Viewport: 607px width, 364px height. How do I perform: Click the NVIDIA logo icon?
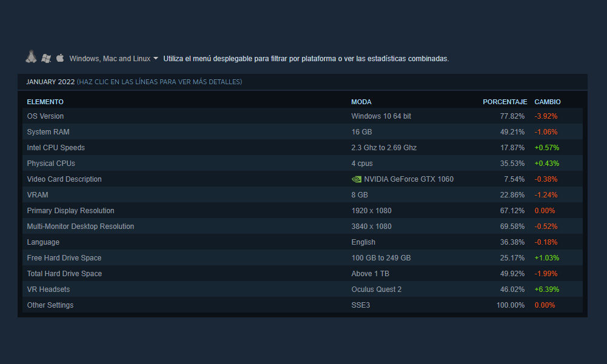pos(357,179)
